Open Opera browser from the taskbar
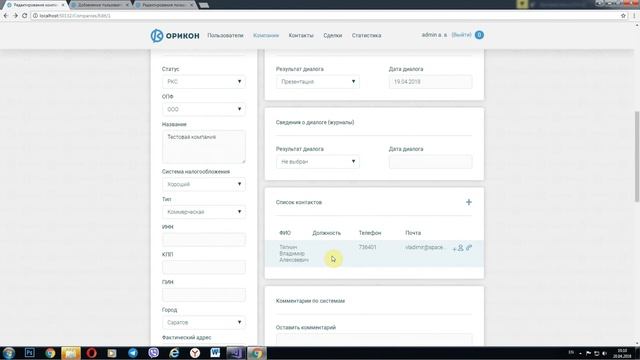The width and height of the screenshot is (640, 360). point(91,353)
